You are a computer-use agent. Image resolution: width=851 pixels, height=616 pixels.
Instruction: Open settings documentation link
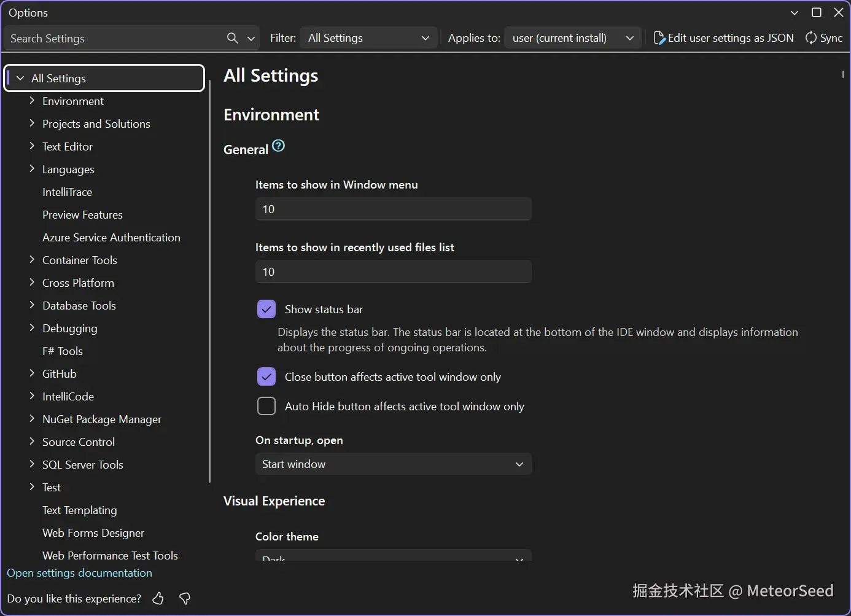pos(79,573)
